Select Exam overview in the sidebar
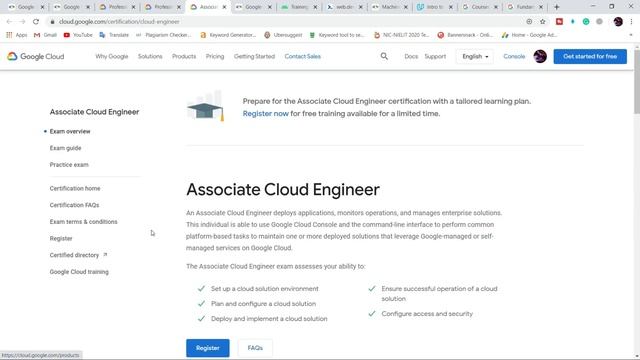Image resolution: width=640 pixels, height=360 pixels. click(x=70, y=131)
